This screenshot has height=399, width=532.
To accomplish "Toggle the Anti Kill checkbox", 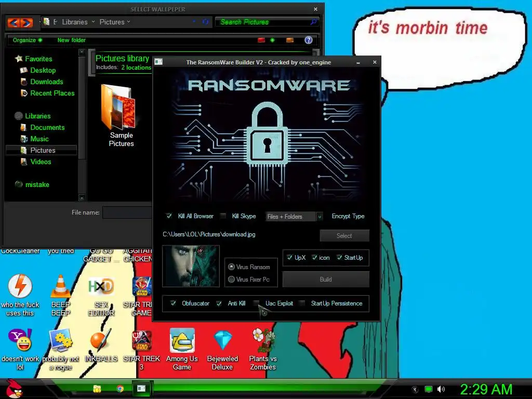I will coord(219,303).
